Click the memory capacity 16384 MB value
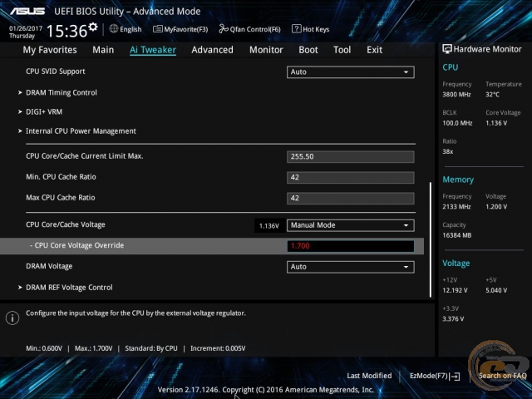This screenshot has width=532, height=399. [x=456, y=235]
